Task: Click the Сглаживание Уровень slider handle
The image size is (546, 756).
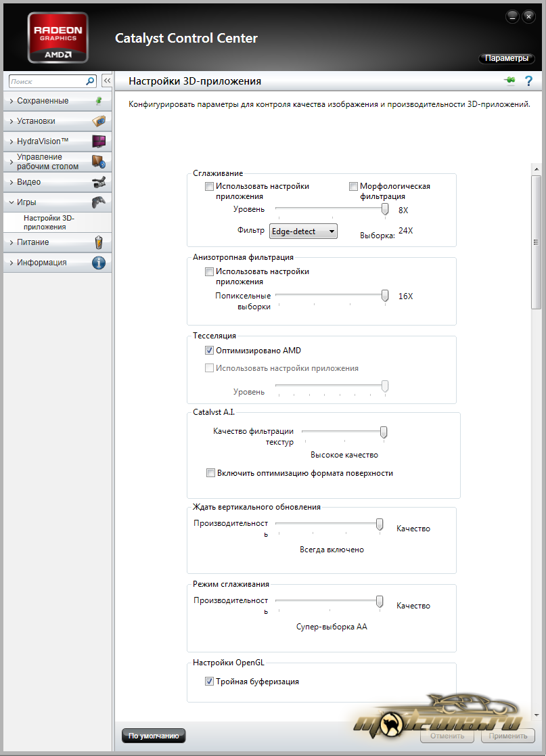Action: tap(384, 208)
